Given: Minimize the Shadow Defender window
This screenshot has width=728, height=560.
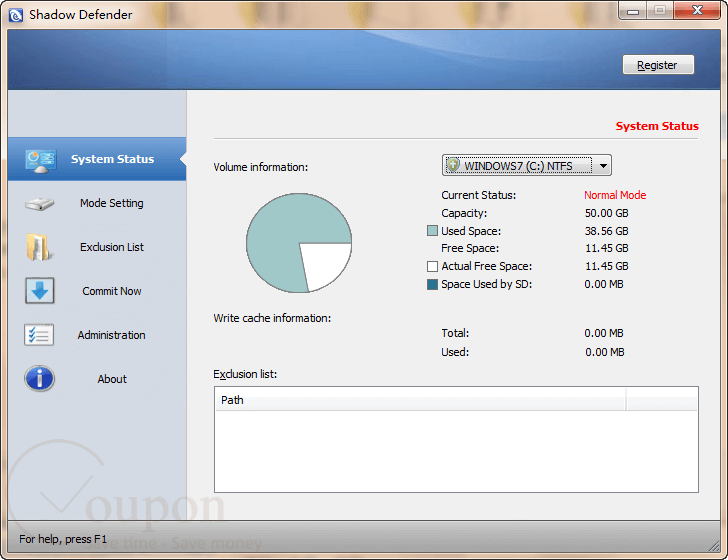Looking at the screenshot, I should pyautogui.click(x=632, y=11).
